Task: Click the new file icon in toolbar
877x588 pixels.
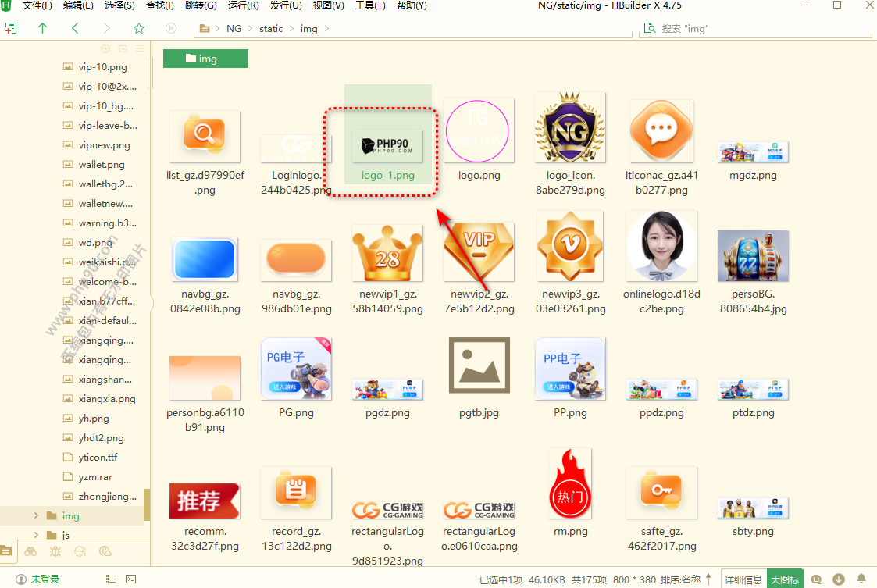Action: [x=11, y=28]
